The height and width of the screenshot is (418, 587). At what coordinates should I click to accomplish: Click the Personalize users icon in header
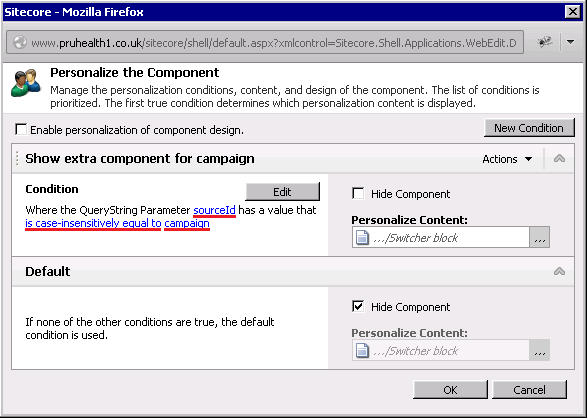pyautogui.click(x=26, y=83)
